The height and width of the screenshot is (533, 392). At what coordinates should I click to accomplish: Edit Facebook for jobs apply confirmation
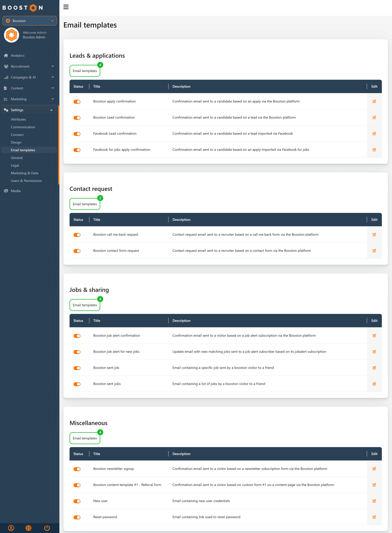tap(374, 150)
